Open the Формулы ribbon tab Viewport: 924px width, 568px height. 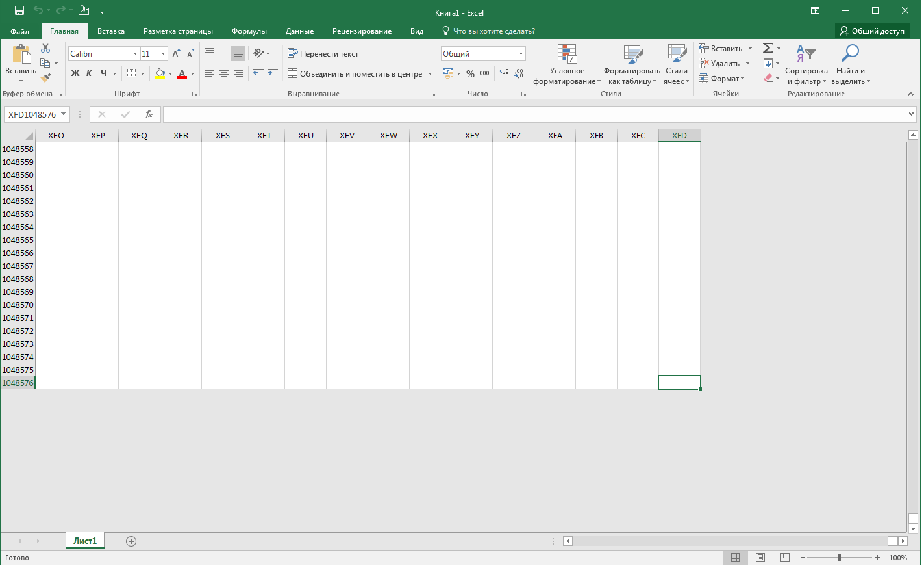(x=249, y=31)
